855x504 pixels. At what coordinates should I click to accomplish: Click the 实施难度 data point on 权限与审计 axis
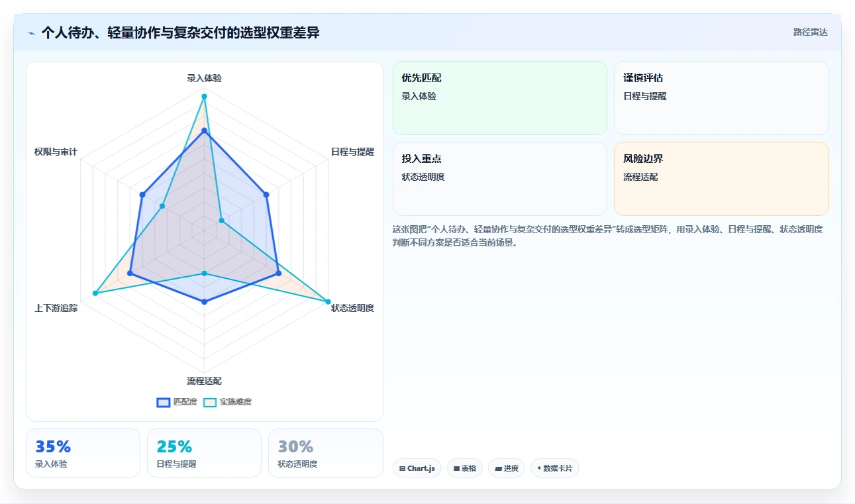162,206
